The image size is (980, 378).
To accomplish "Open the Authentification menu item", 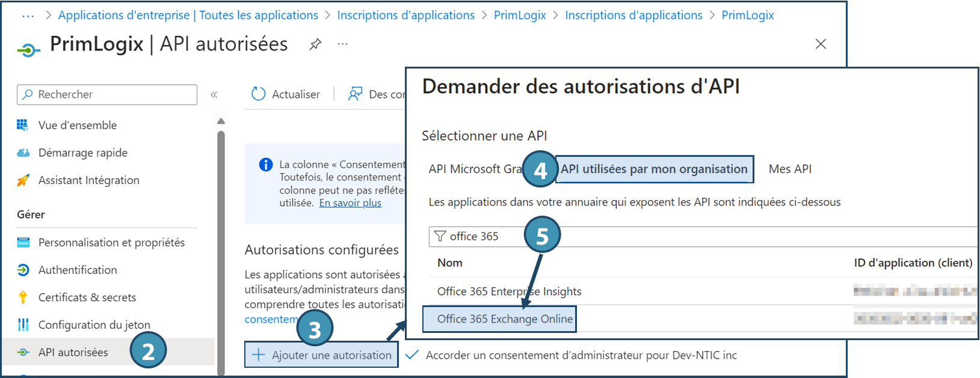I will 78,270.
